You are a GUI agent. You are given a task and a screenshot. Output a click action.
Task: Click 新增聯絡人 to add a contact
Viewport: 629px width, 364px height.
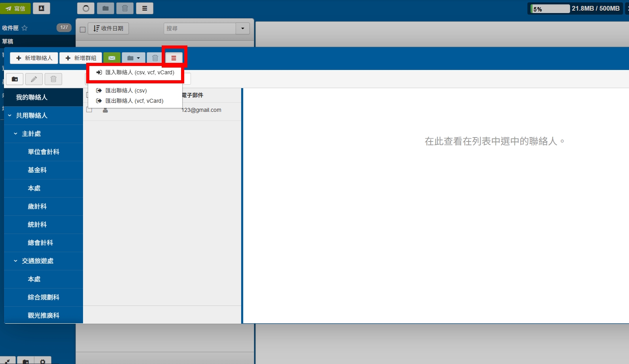[34, 58]
